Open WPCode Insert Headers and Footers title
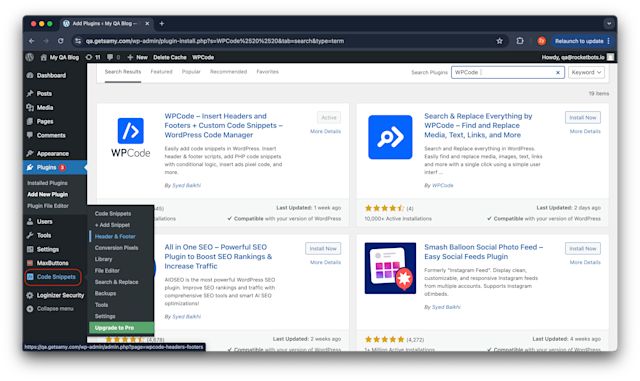 [224, 125]
